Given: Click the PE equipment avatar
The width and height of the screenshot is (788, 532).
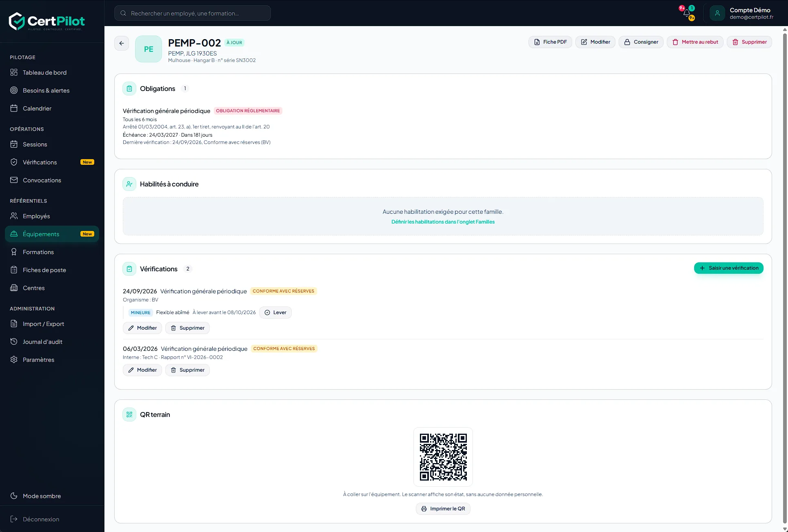Looking at the screenshot, I should (149, 49).
